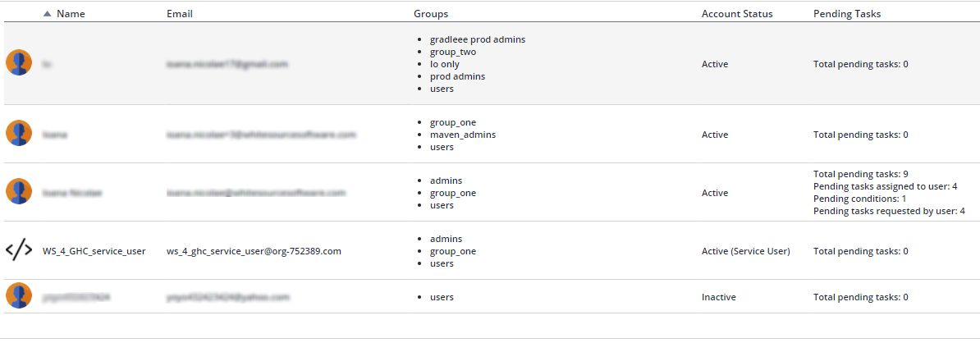Click the ws_4_ghc_service_user@org-752389.com email
Viewport: 980px width, 352px height.
(254, 251)
